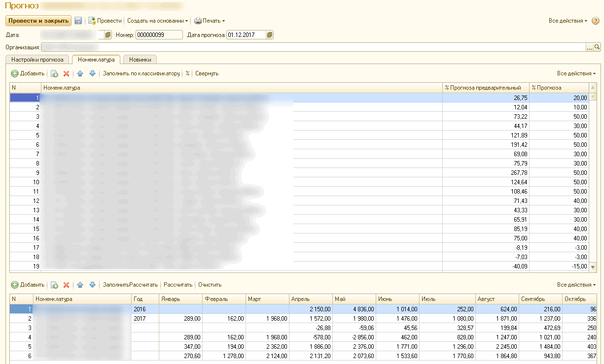The image size is (604, 364).
Task: Switch to the Настройки прогноза tab
Action: pyautogui.click(x=38, y=60)
